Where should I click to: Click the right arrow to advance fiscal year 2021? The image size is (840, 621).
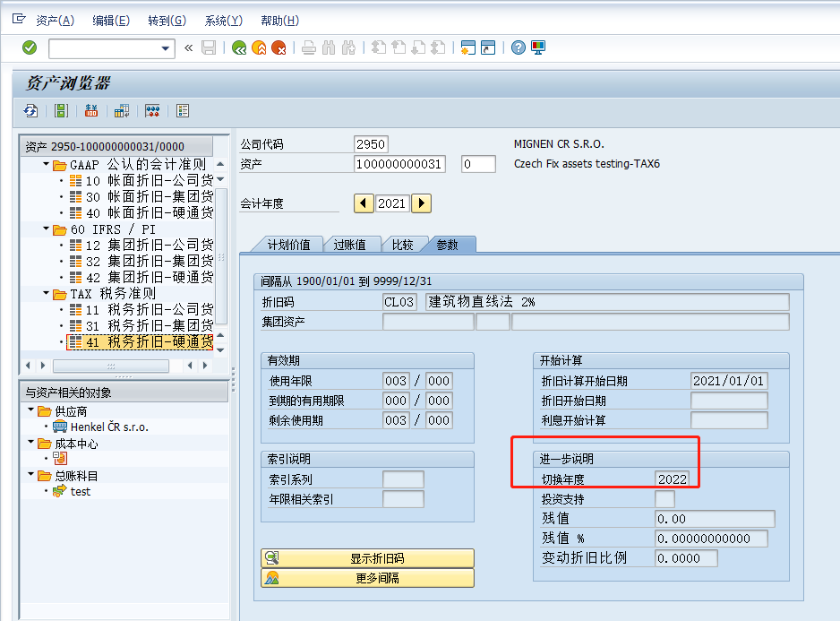(x=421, y=203)
